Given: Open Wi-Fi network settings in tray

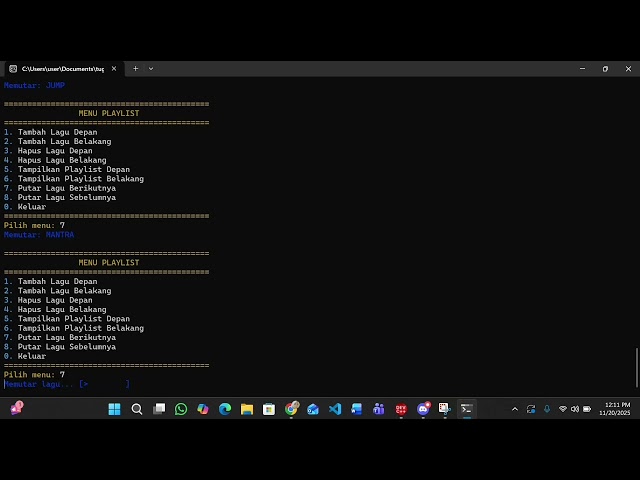Looking at the screenshot, I should pyautogui.click(x=562, y=409).
